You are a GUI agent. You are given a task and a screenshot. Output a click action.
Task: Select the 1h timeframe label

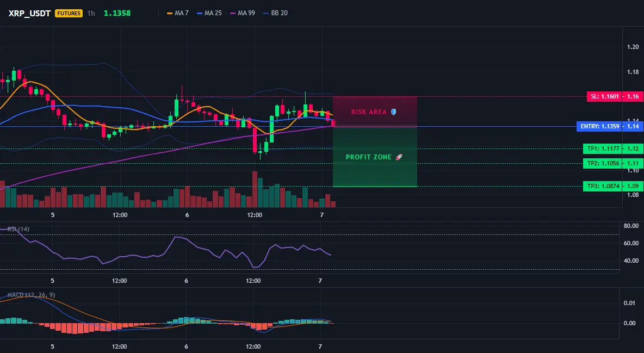point(91,13)
